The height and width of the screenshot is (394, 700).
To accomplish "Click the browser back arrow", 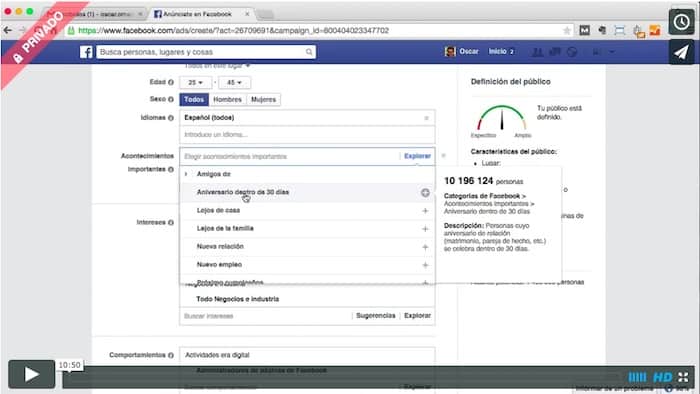I will point(8,30).
